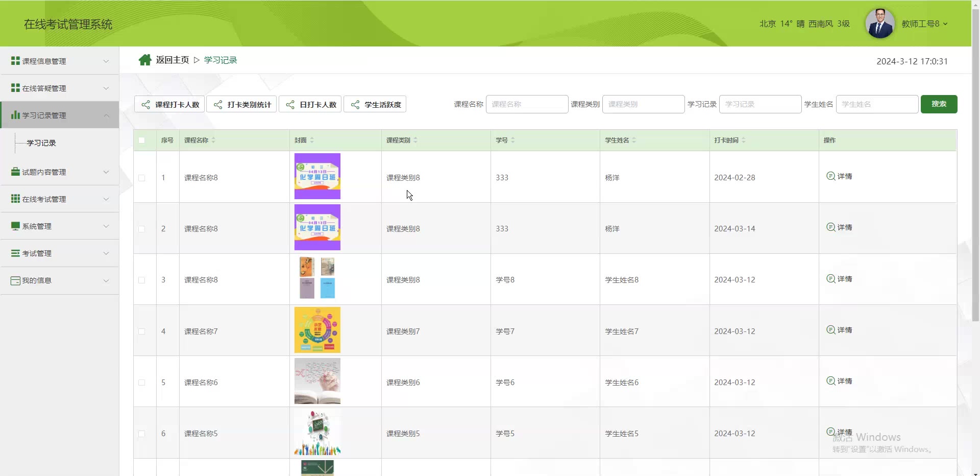Screen dimensions: 980x476
Task: Click the share icon on 学生活跃度 button
Action: (x=355, y=105)
